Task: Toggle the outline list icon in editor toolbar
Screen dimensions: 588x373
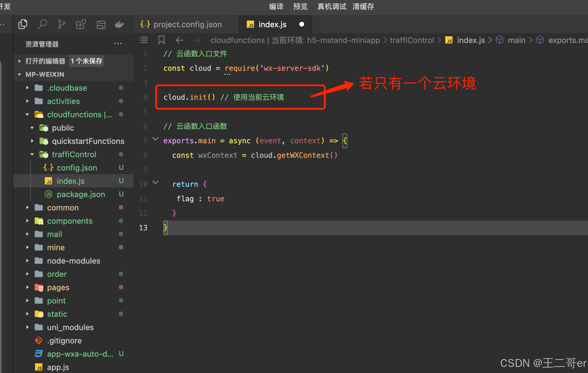Action: (x=143, y=40)
